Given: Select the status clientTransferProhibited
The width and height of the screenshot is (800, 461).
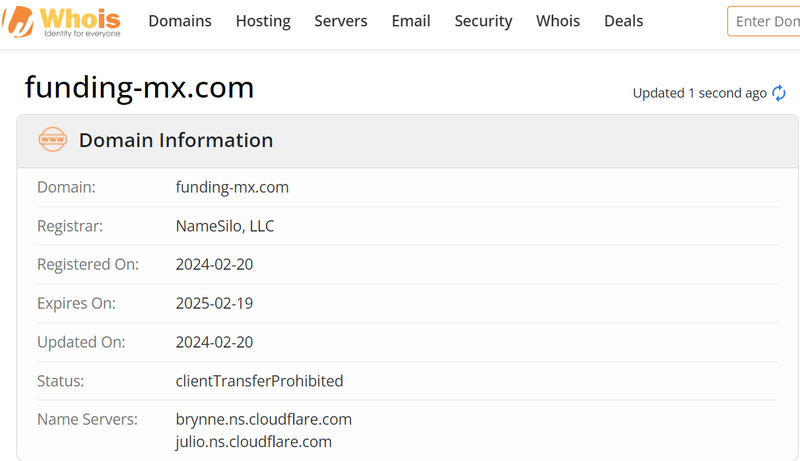Looking at the screenshot, I should (x=259, y=380).
